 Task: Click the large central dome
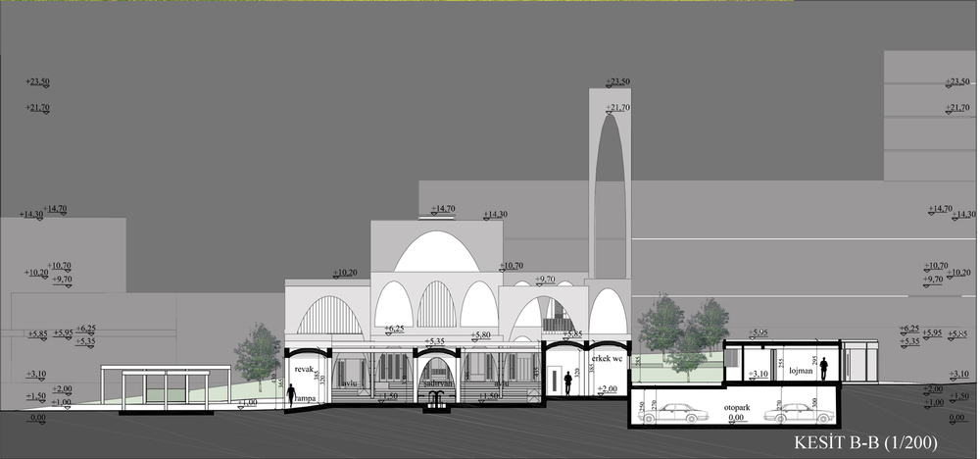[x=437, y=252]
